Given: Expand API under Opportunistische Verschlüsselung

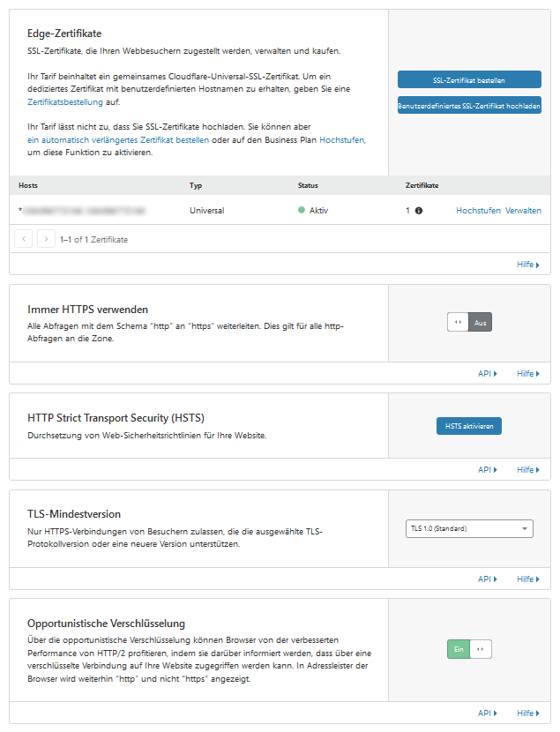Looking at the screenshot, I should [x=487, y=713].
